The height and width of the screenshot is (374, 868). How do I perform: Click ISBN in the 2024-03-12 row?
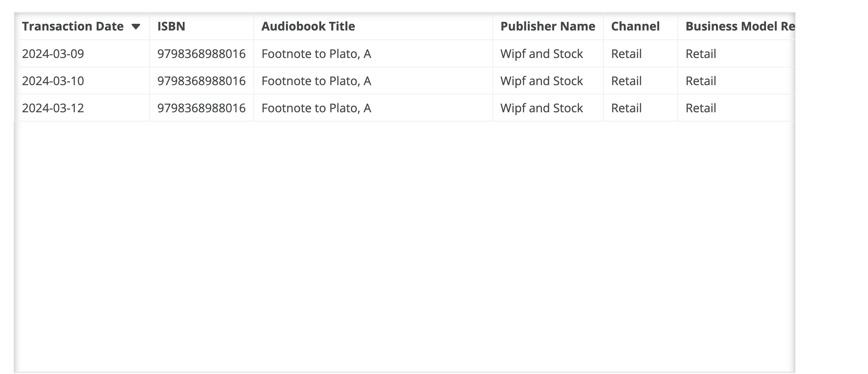201,108
